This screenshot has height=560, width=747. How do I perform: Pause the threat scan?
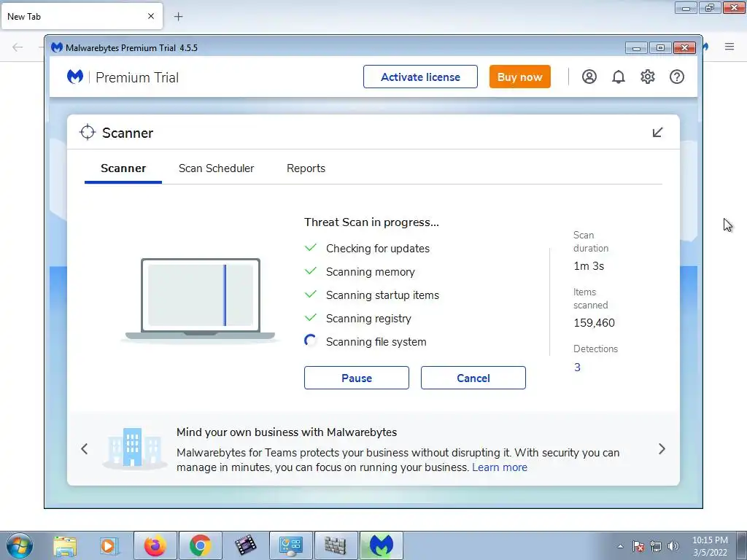[x=356, y=378]
